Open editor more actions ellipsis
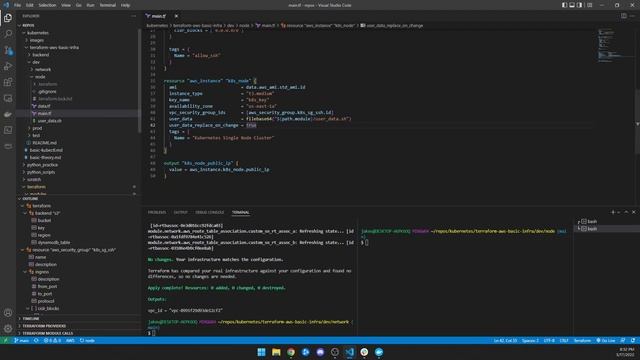The image size is (640, 360). (x=632, y=16)
